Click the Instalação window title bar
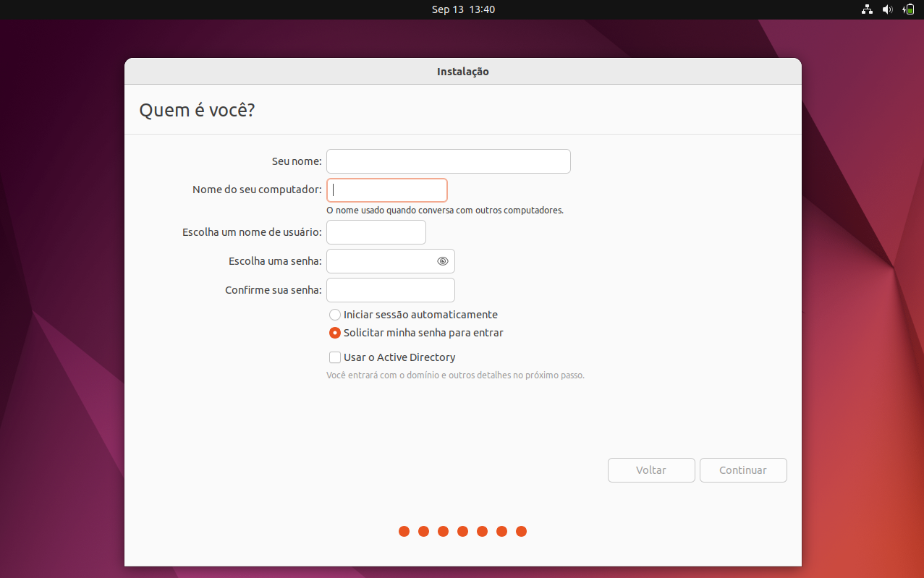924x578 pixels. (x=463, y=72)
